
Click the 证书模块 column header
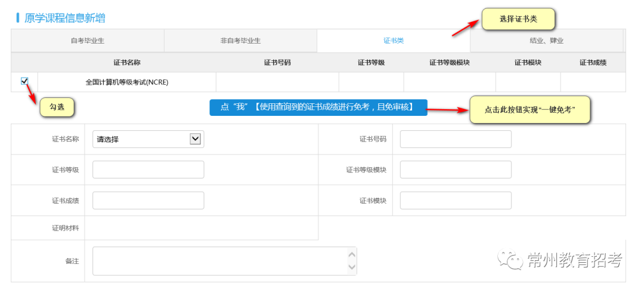click(x=528, y=63)
